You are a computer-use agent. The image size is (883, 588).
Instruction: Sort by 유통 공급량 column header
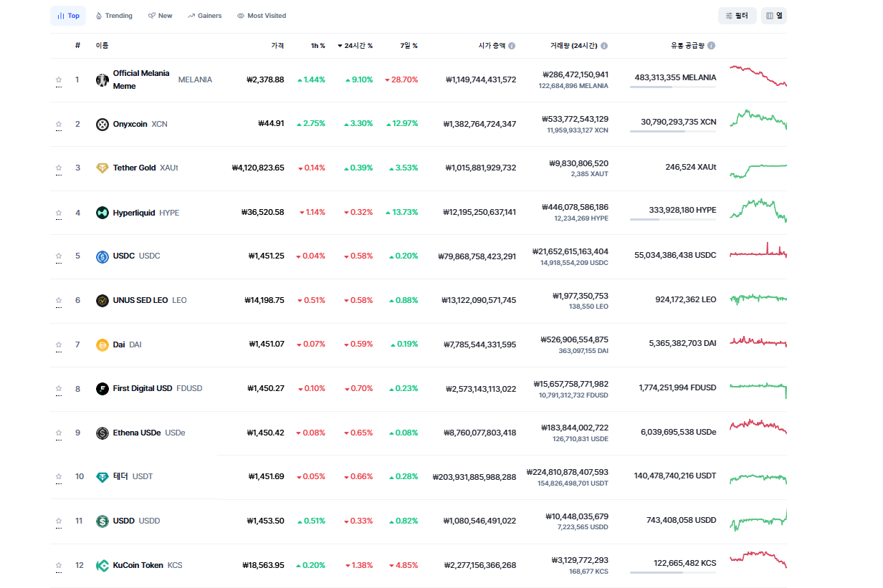(687, 46)
